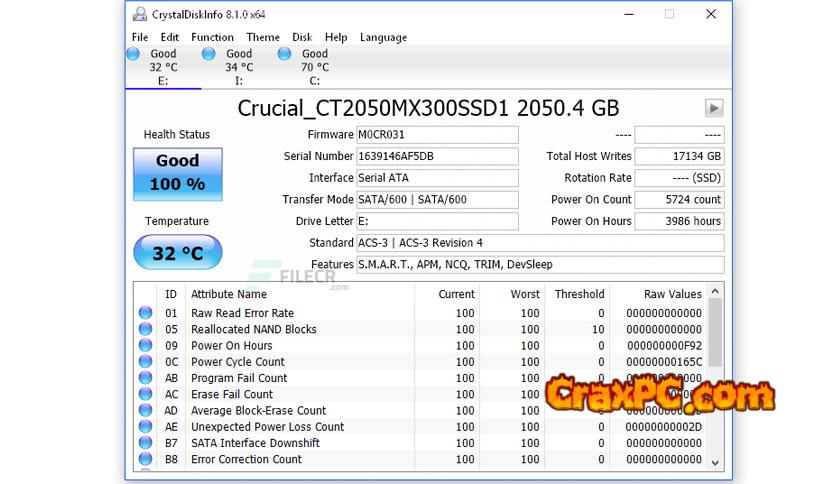Select the C: drive status orb
The image size is (836, 484).
point(285,54)
